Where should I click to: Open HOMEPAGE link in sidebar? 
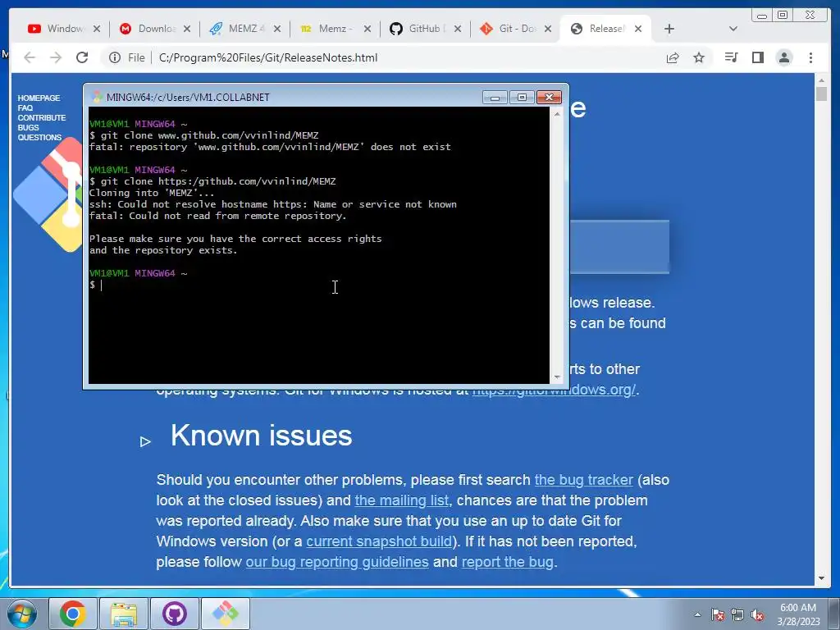click(39, 98)
